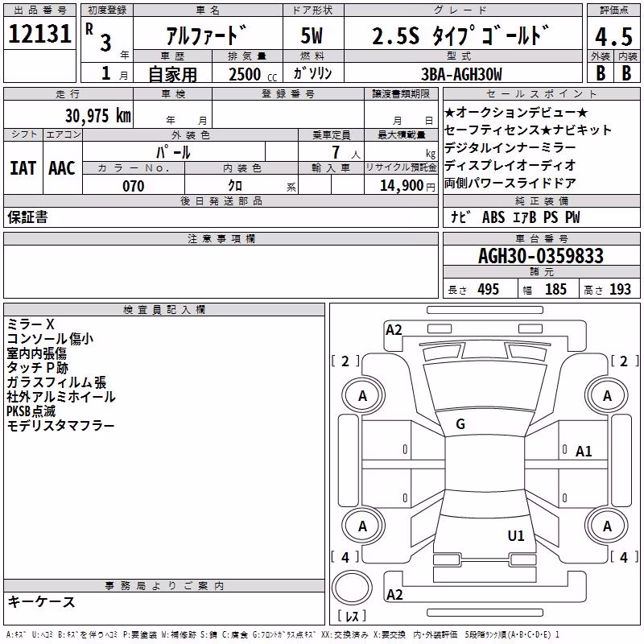The height and width of the screenshot is (644, 644).
Task: Click the door shape value 5W
Action: pos(312,35)
